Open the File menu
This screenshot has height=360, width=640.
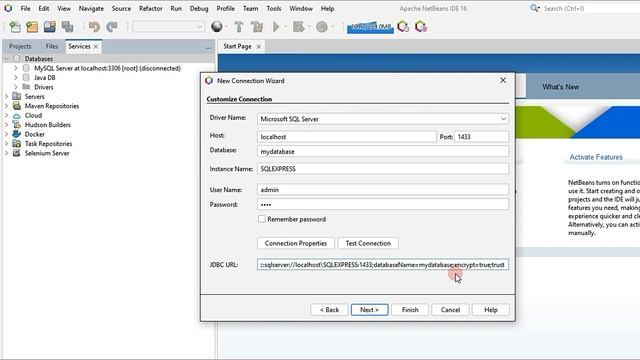pos(25,8)
